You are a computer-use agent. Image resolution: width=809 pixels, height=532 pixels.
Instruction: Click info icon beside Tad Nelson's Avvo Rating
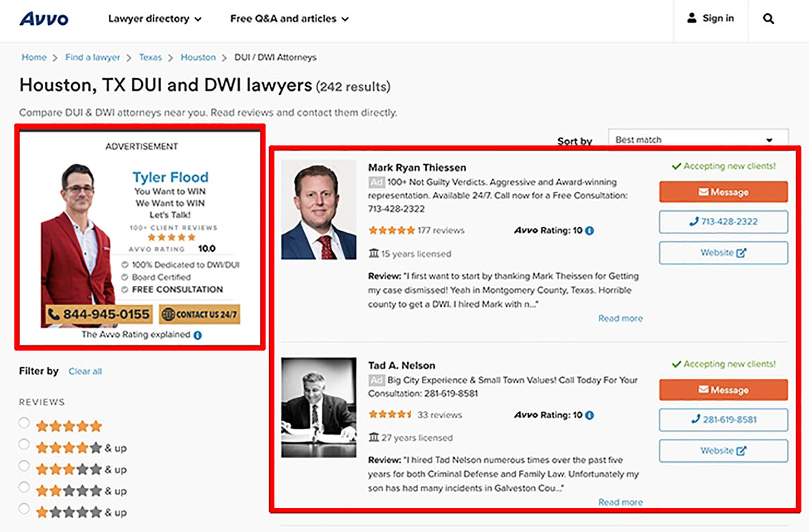coord(589,415)
